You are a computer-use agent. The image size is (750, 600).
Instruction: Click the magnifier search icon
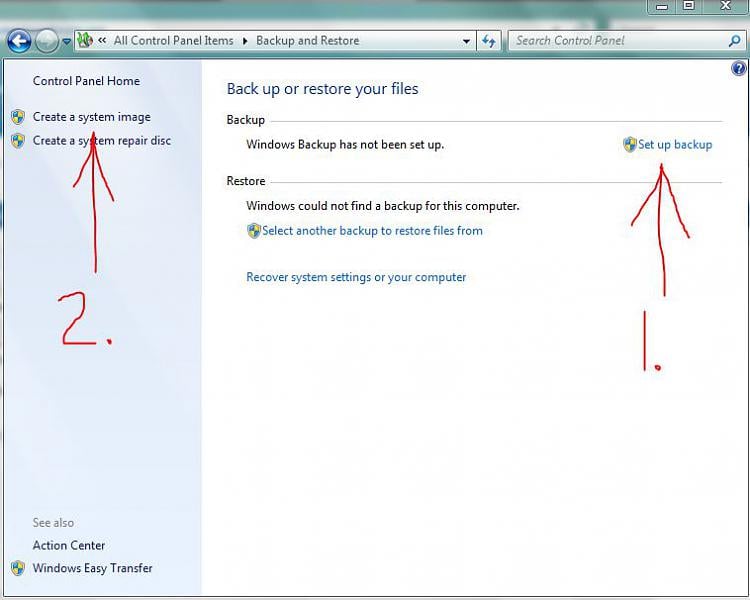[x=734, y=41]
